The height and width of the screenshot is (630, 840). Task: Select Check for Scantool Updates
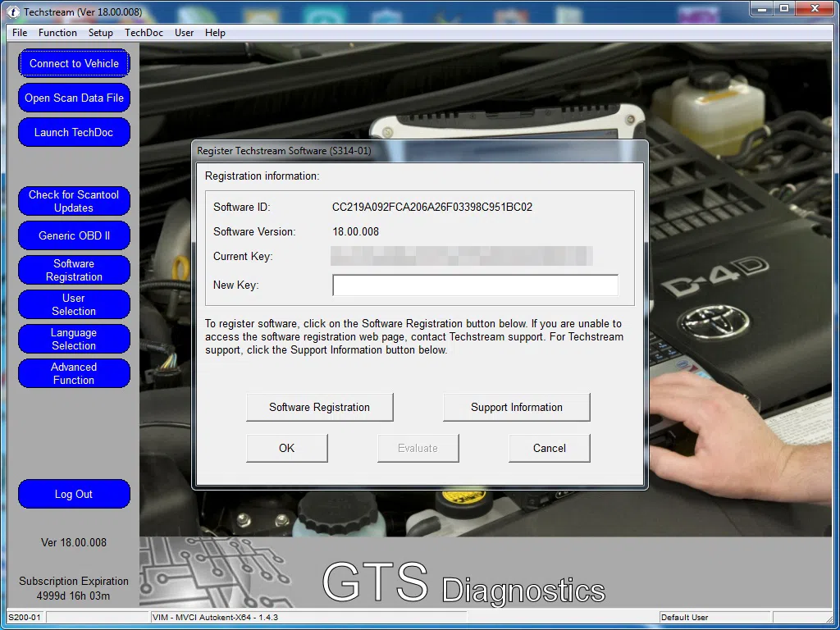pyautogui.click(x=74, y=201)
